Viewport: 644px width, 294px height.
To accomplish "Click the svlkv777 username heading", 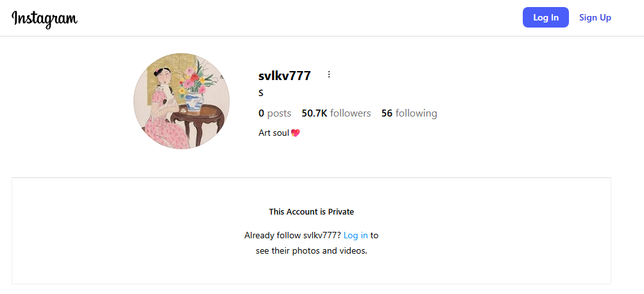I will 284,76.
